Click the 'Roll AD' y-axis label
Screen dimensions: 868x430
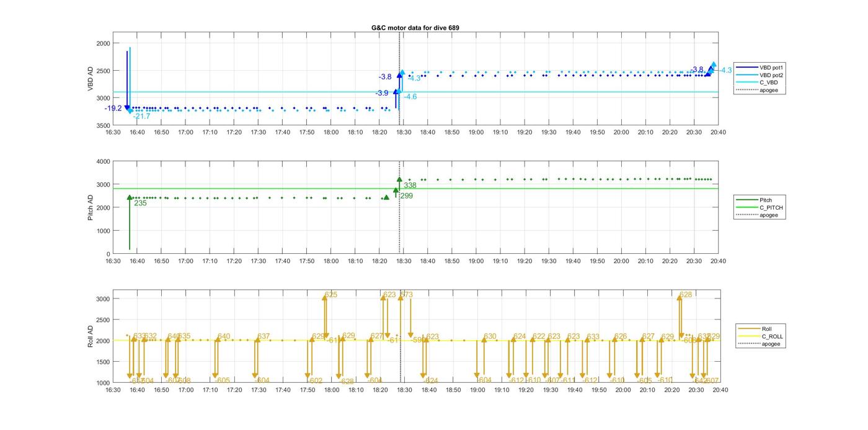(91, 336)
